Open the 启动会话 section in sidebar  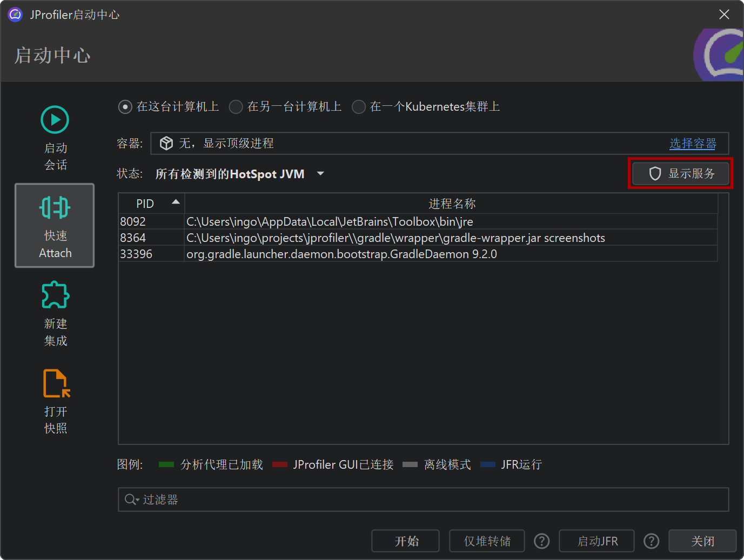click(x=55, y=138)
